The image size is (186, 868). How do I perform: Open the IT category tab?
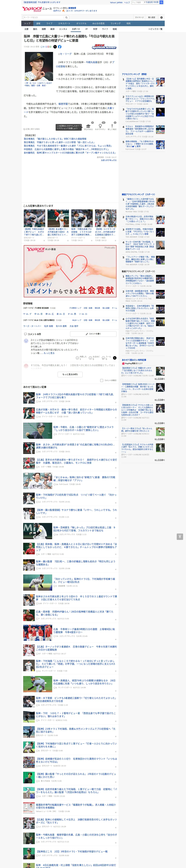[86, 29]
